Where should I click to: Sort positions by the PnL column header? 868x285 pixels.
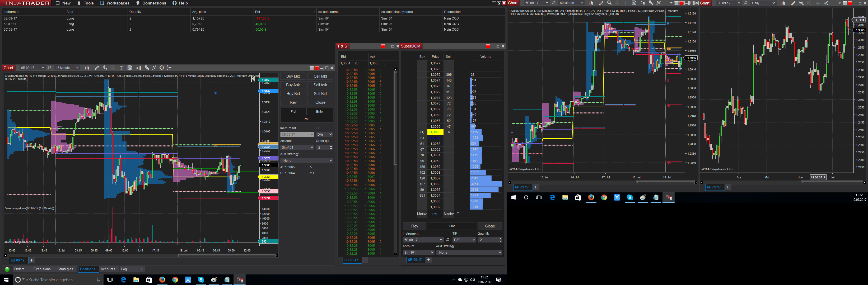(285, 12)
